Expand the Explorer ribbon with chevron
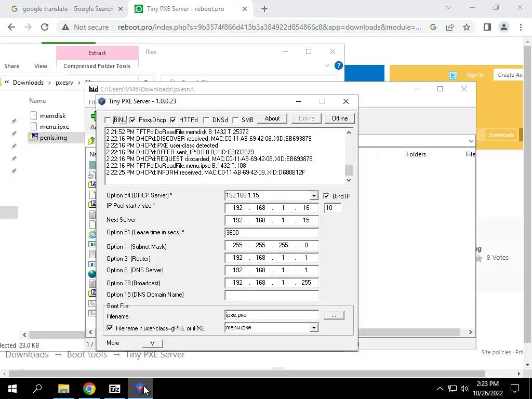Viewport: 532px width, 399px height. [327, 65]
